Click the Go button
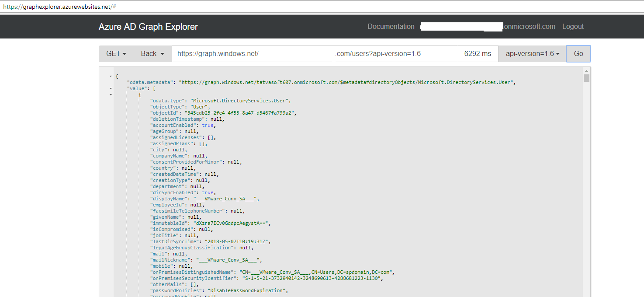The height and width of the screenshot is (297, 644). pyautogui.click(x=578, y=53)
